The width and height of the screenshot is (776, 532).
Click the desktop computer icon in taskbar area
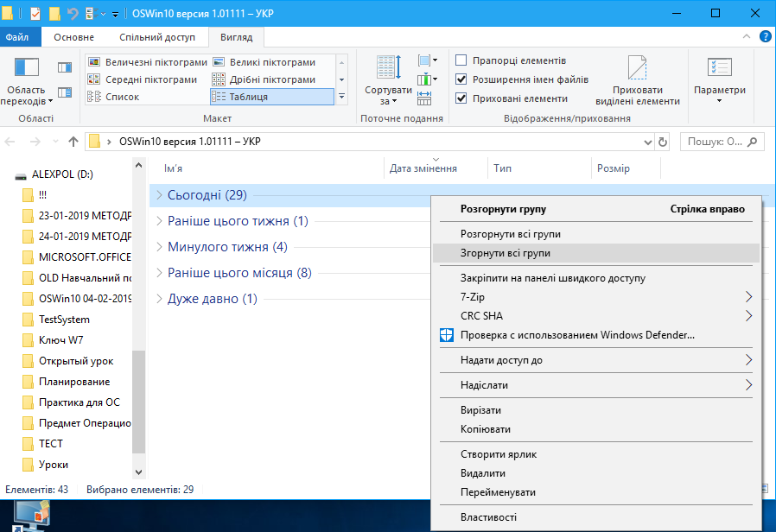(x=32, y=516)
